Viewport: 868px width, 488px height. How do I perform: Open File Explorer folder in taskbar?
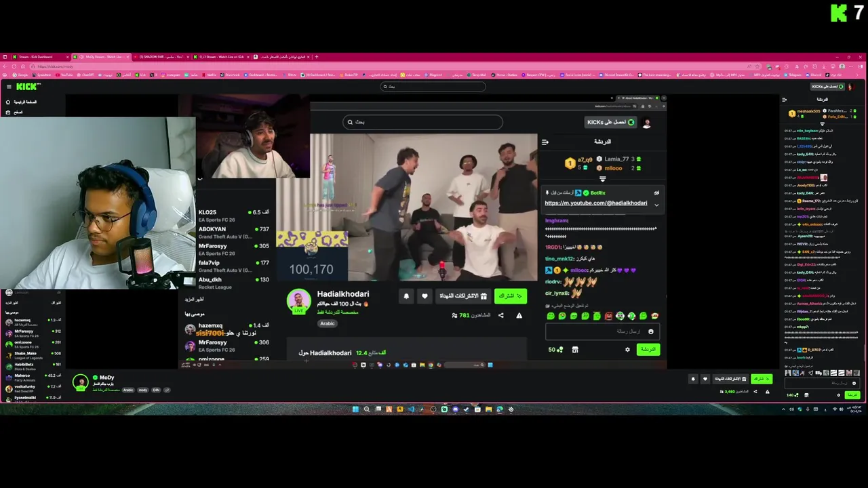488,409
